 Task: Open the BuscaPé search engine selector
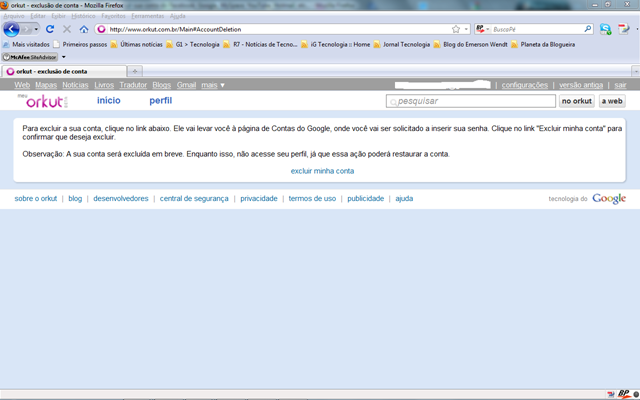[x=482, y=29]
